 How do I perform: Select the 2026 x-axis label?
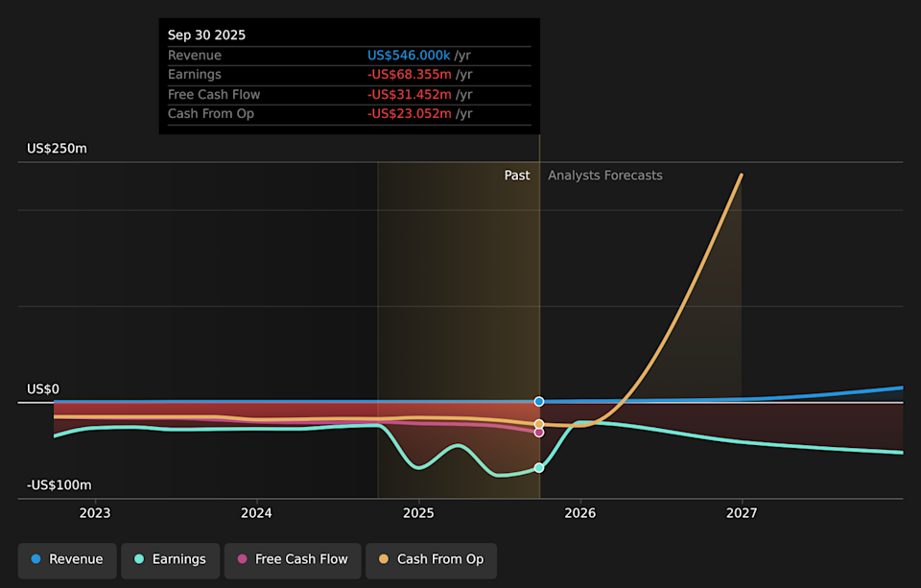579,513
